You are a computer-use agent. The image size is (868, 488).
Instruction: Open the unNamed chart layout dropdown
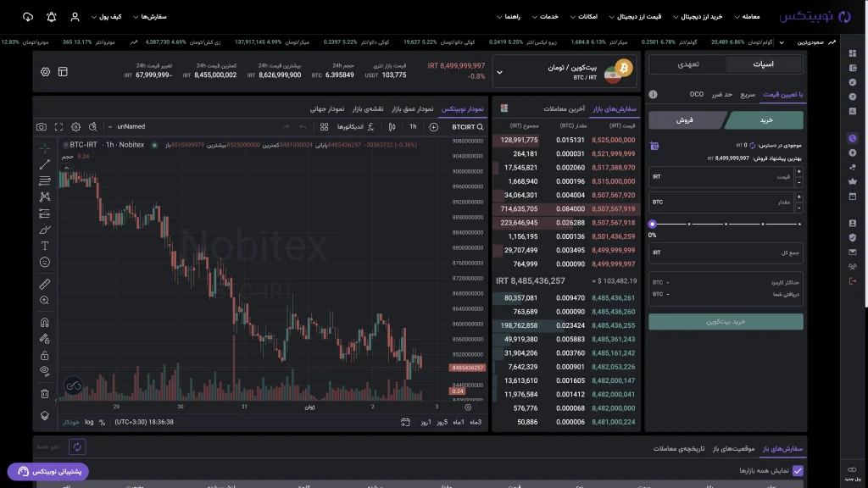point(127,127)
